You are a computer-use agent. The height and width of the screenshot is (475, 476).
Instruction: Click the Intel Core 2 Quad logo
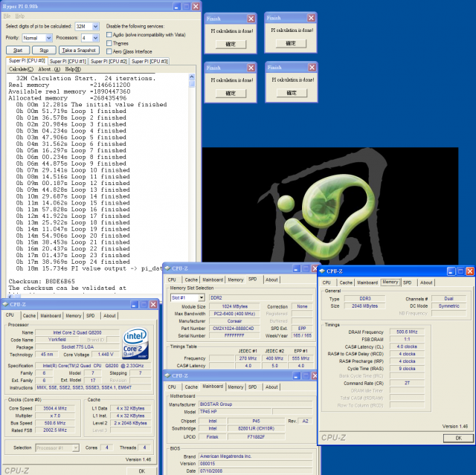point(135,343)
